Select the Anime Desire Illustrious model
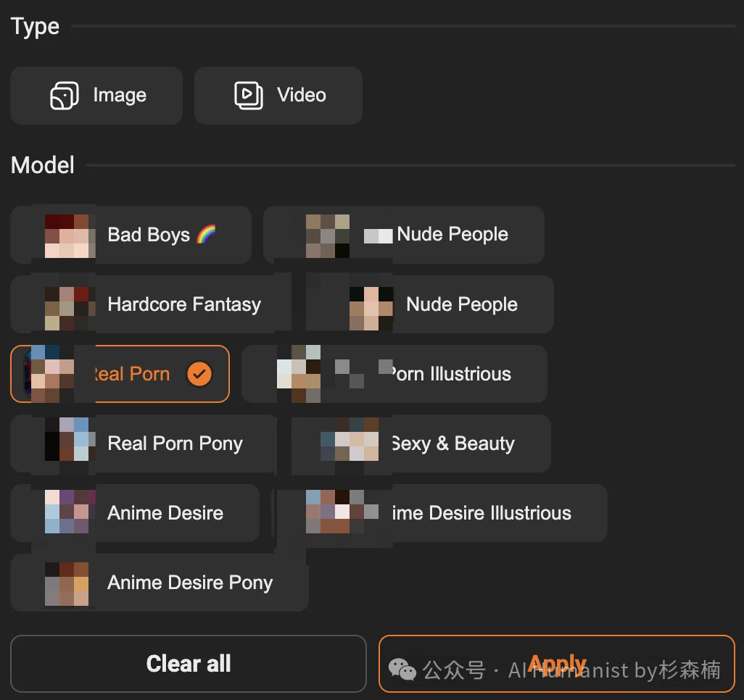The height and width of the screenshot is (700, 744). point(439,513)
